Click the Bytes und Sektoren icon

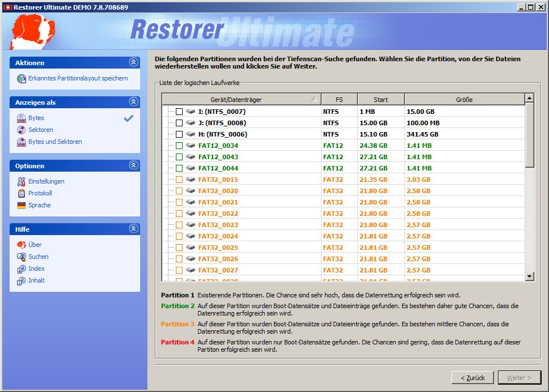click(22, 142)
